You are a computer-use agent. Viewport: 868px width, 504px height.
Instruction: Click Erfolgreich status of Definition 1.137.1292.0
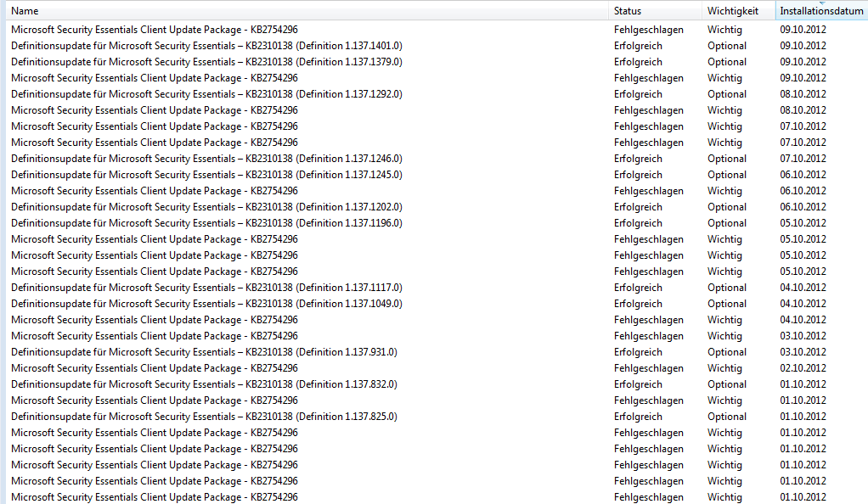(x=638, y=94)
